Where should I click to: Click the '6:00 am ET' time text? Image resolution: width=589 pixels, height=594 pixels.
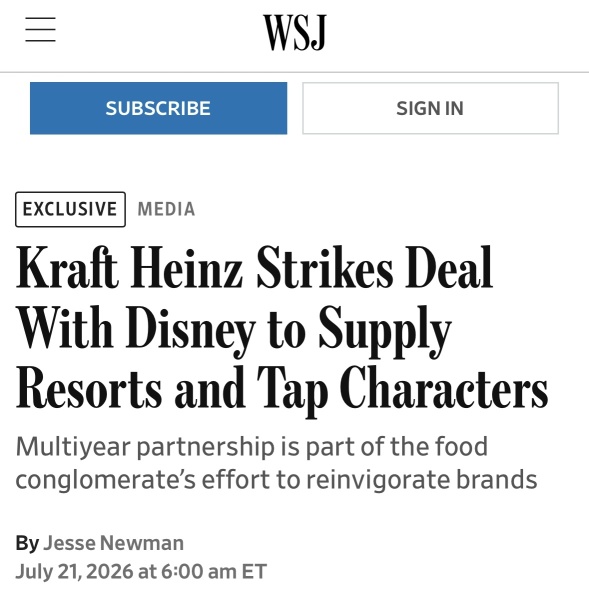214,571
